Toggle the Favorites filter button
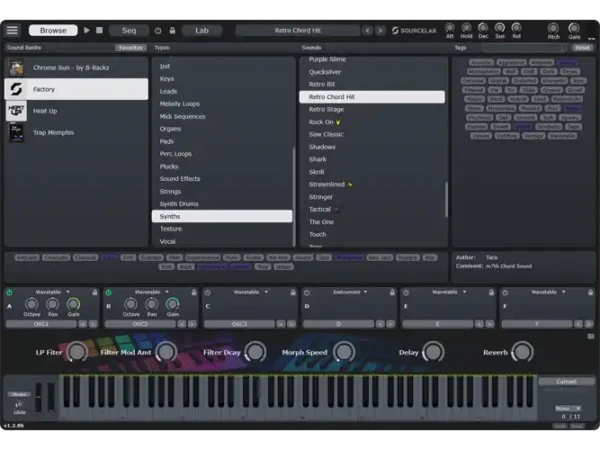Screen dimensions: 600x450 (131, 48)
